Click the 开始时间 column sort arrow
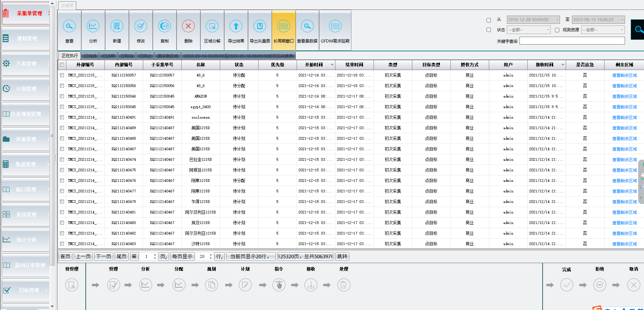The width and height of the screenshot is (644, 310). (332, 65)
